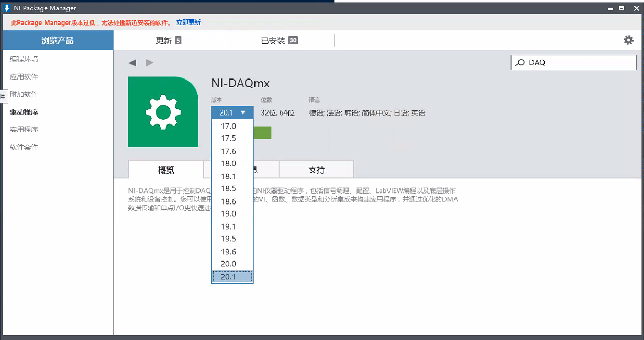Click the back navigation arrow

(x=132, y=63)
